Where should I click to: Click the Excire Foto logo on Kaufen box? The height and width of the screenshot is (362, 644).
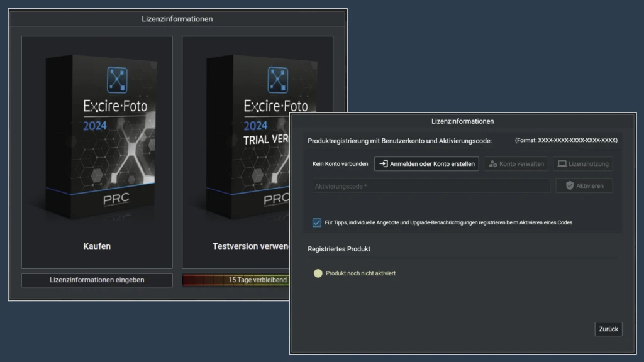tap(117, 80)
